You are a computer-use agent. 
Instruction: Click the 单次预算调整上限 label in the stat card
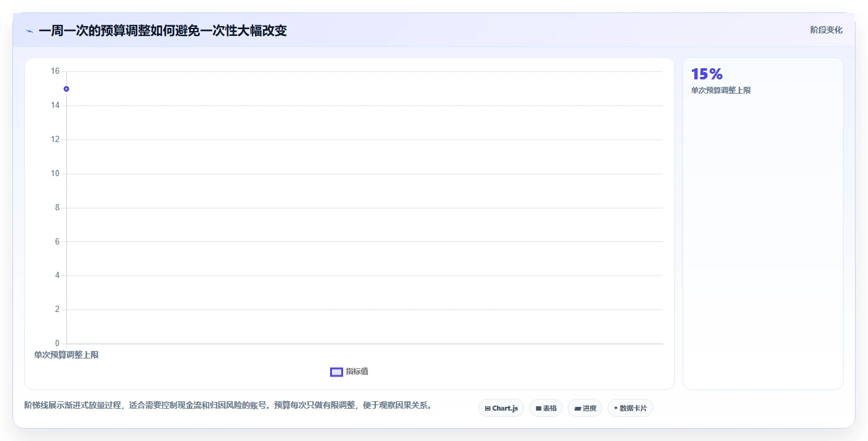(x=721, y=91)
